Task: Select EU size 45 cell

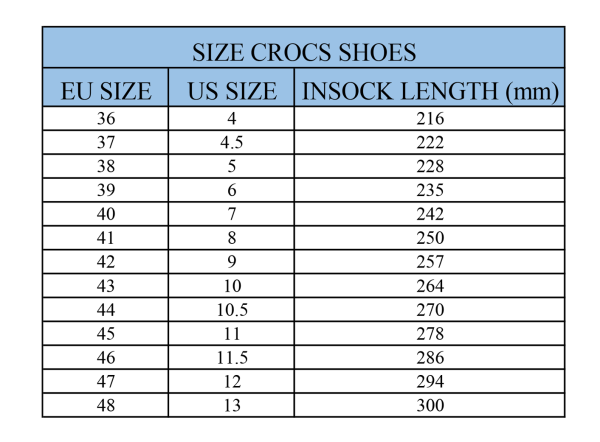Action: 106,334
